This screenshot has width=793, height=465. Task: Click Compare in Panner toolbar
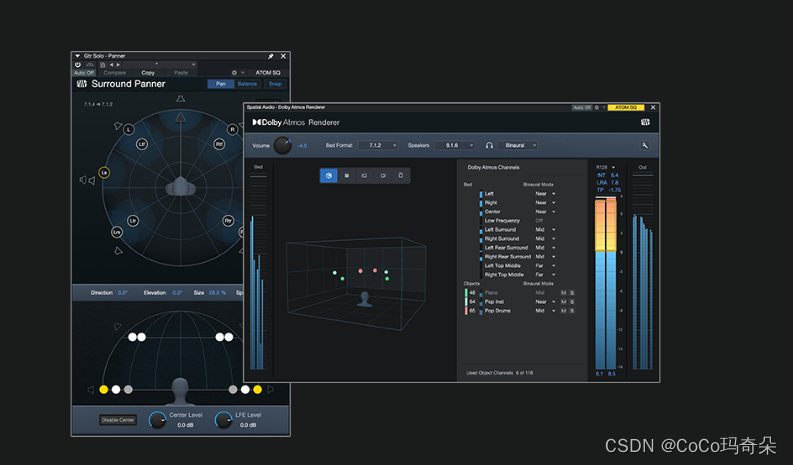coord(115,73)
